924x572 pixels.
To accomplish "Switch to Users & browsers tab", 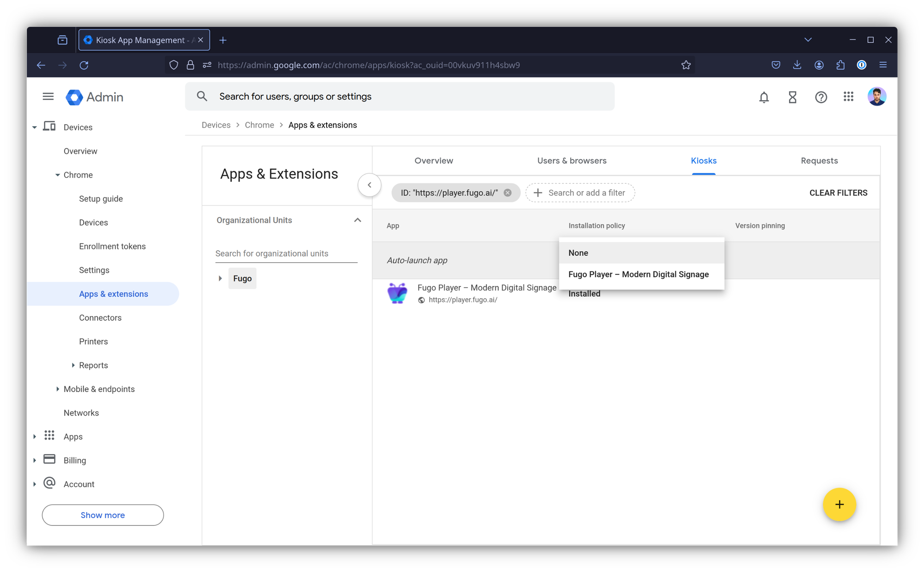I will (571, 161).
